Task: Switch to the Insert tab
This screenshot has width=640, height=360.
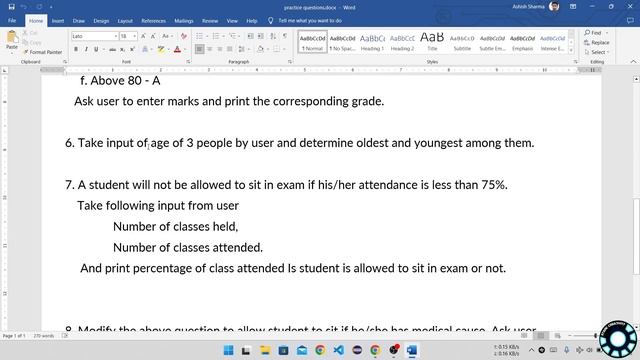Action: click(x=58, y=20)
